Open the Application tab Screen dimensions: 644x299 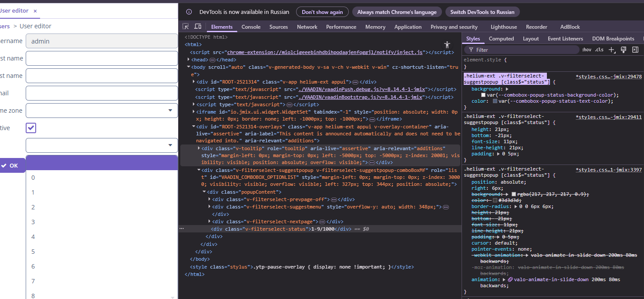pos(408,27)
